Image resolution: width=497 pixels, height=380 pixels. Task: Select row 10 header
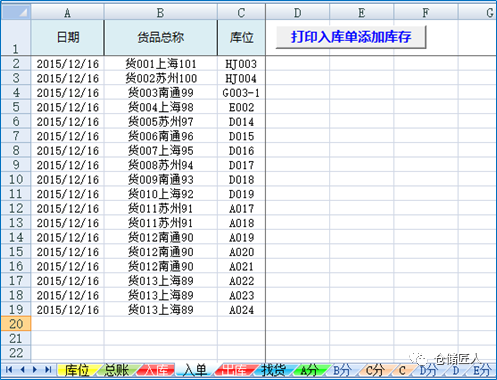16,179
